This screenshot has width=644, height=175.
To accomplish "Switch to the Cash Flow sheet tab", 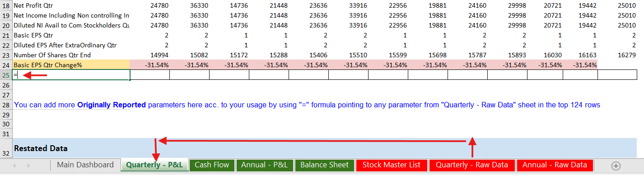I will click(212, 165).
